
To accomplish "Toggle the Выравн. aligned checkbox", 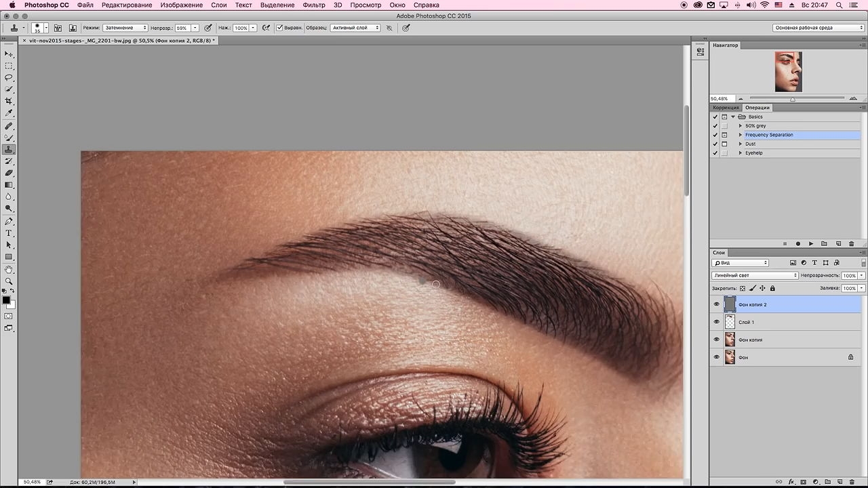I will pyautogui.click(x=279, y=28).
